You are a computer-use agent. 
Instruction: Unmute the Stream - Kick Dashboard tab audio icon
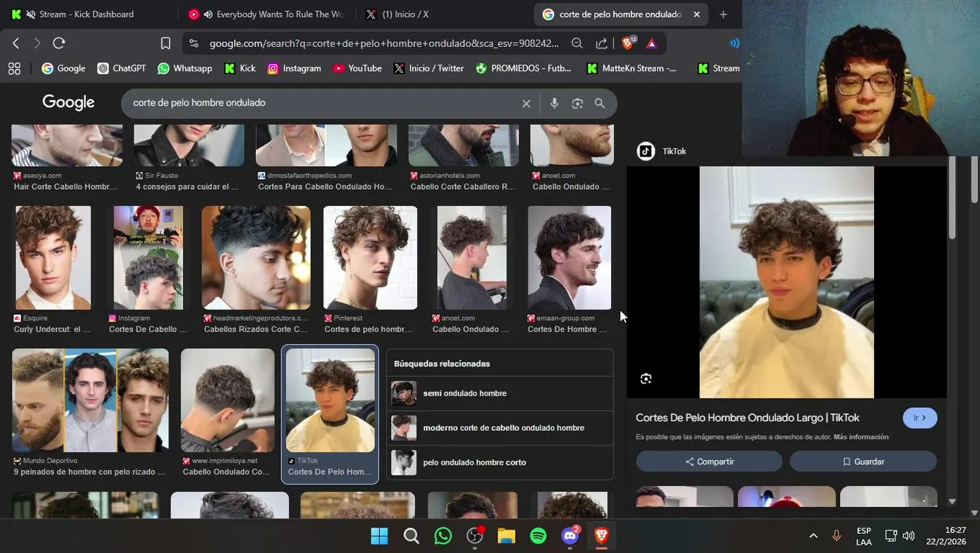click(x=31, y=14)
